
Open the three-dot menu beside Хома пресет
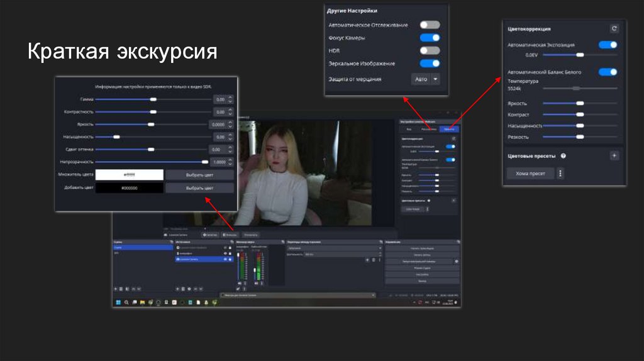[560, 173]
